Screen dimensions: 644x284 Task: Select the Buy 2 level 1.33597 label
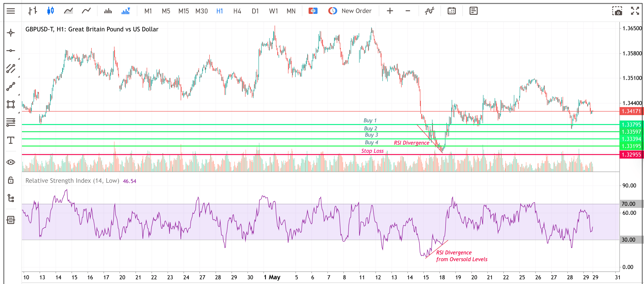click(x=631, y=132)
